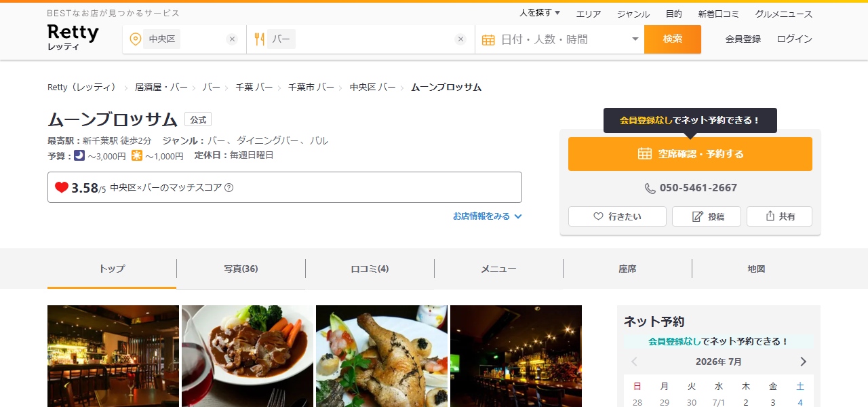The image size is (868, 407).
Task: Open the 人を探す menu
Action: pos(540,13)
